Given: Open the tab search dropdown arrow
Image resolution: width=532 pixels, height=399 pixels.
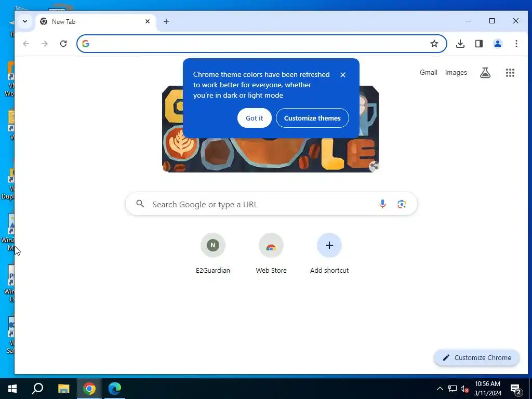Looking at the screenshot, I should coord(25,21).
